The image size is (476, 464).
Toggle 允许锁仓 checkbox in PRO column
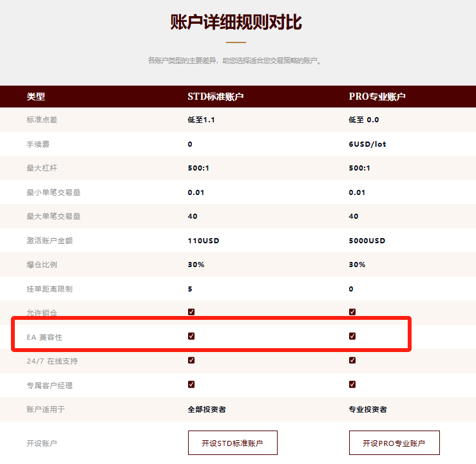coord(352,312)
